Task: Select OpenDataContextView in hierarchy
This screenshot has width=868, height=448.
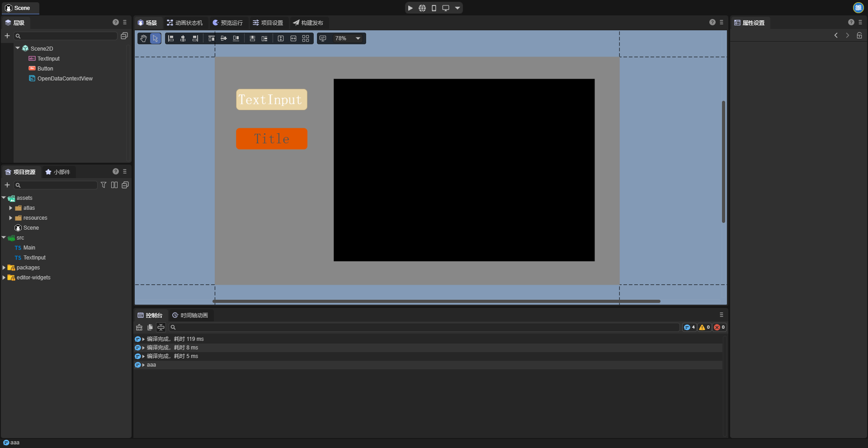Action: 65,79
